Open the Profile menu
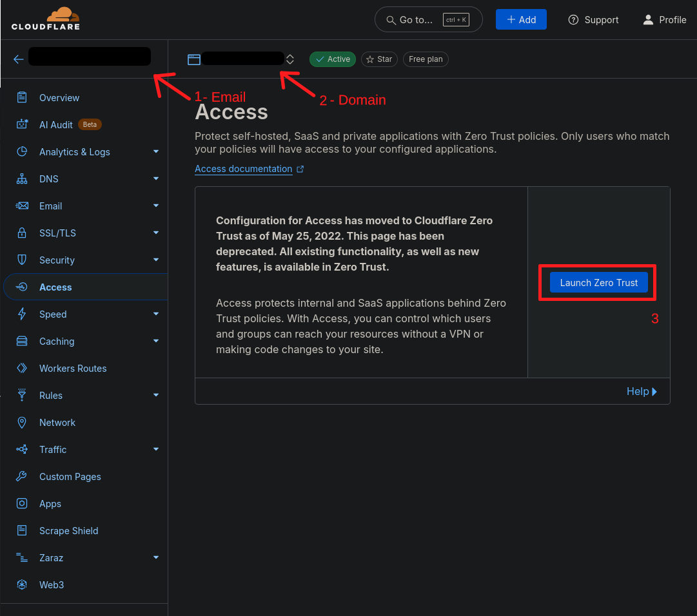Viewport: 697px width, 616px height. [x=665, y=20]
